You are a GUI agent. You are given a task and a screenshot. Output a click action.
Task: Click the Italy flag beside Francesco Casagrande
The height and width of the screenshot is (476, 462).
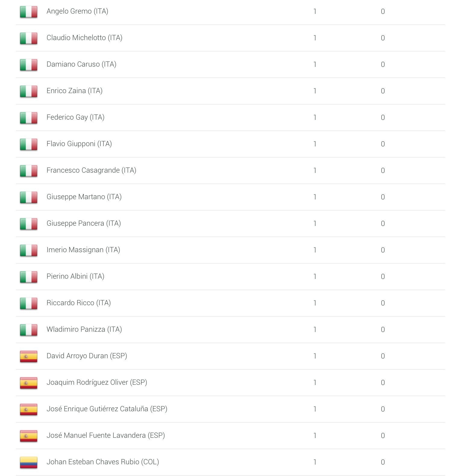click(x=29, y=171)
